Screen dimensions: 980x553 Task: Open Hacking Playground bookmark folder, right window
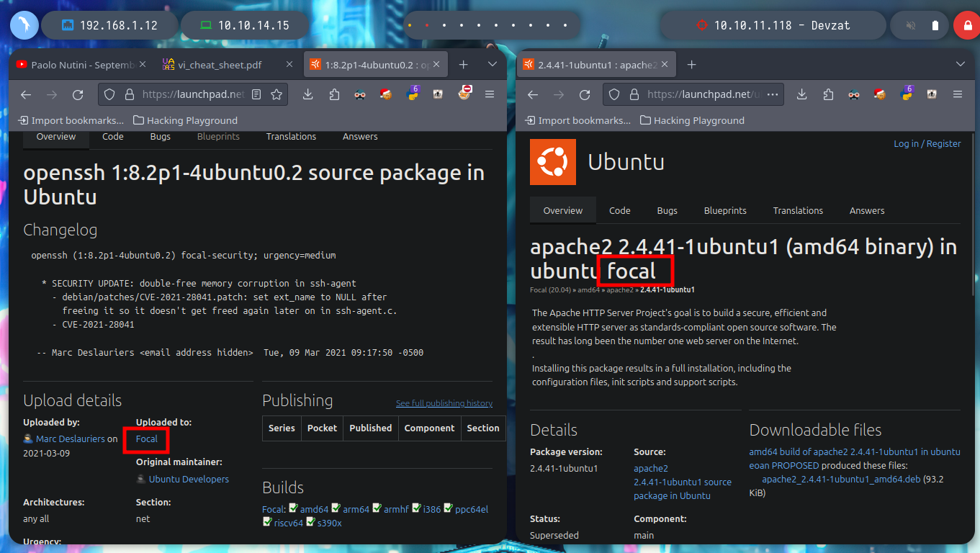click(692, 120)
